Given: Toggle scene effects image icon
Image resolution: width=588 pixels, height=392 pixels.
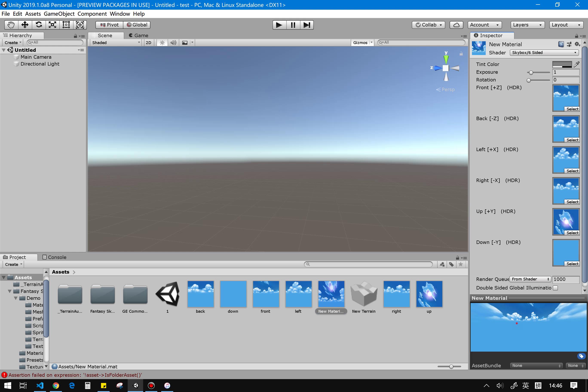Looking at the screenshot, I should tap(185, 43).
